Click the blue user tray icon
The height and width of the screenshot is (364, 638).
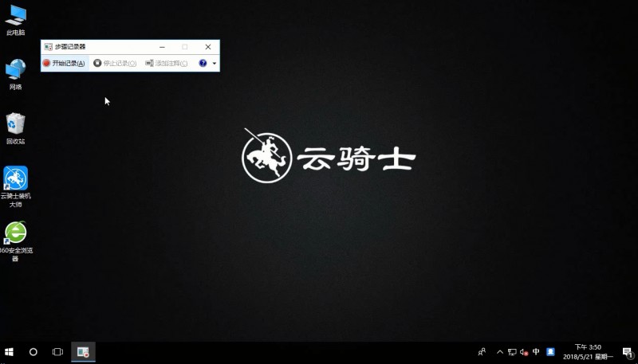550,351
